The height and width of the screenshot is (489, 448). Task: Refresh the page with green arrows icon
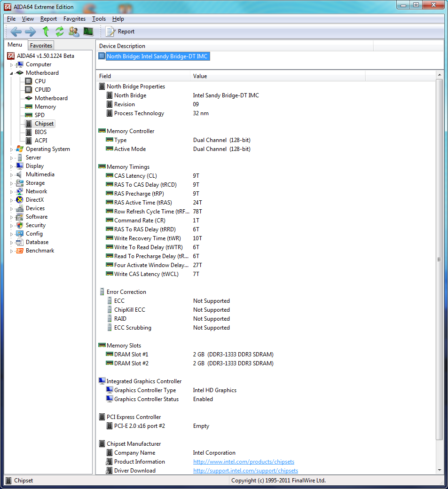[x=60, y=32]
